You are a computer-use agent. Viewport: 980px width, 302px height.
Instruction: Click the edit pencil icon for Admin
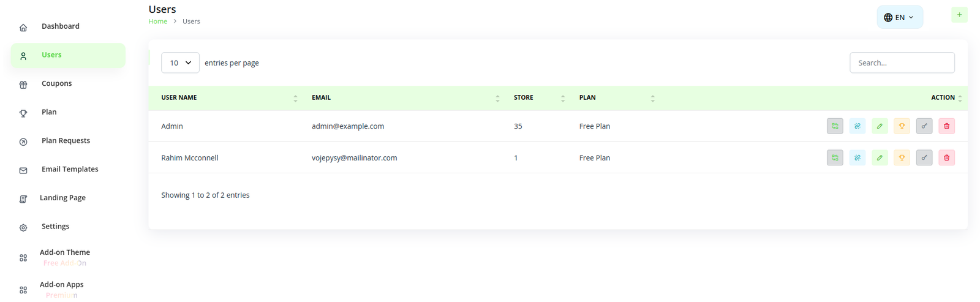[x=880, y=126]
